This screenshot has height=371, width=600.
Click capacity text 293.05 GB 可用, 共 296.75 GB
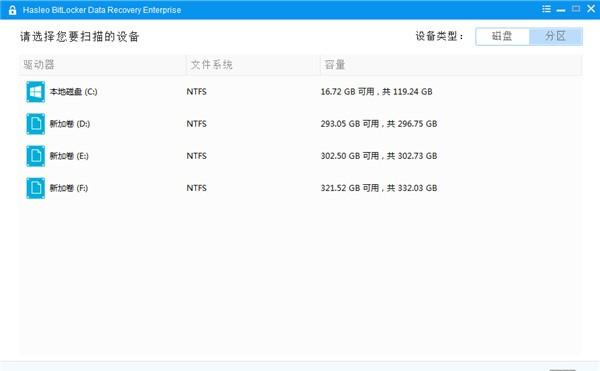click(379, 124)
